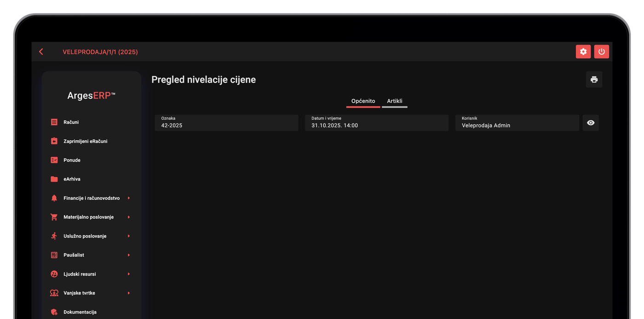
Task: Open the eArhiva folder icon
Action: (54, 179)
